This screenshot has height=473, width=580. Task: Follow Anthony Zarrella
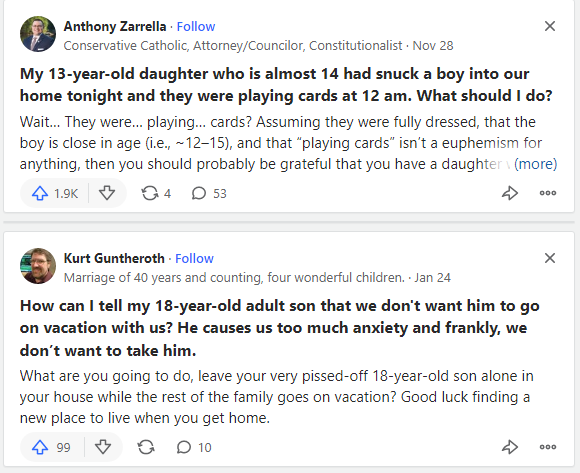tap(196, 26)
